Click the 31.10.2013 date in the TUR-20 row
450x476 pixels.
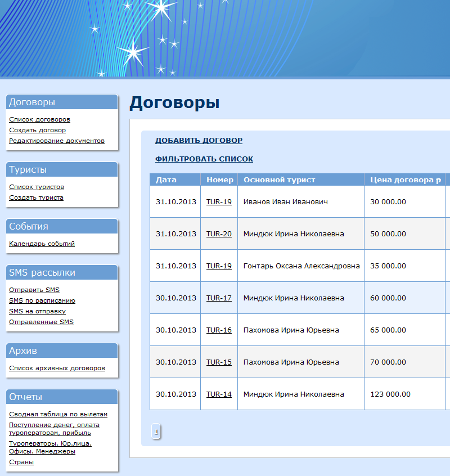point(176,233)
